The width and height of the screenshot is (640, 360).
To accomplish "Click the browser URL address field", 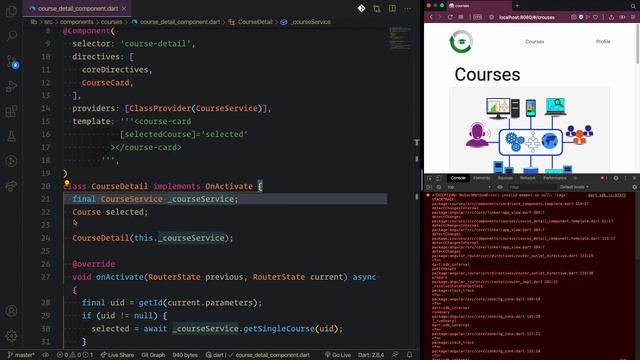I will [527, 17].
